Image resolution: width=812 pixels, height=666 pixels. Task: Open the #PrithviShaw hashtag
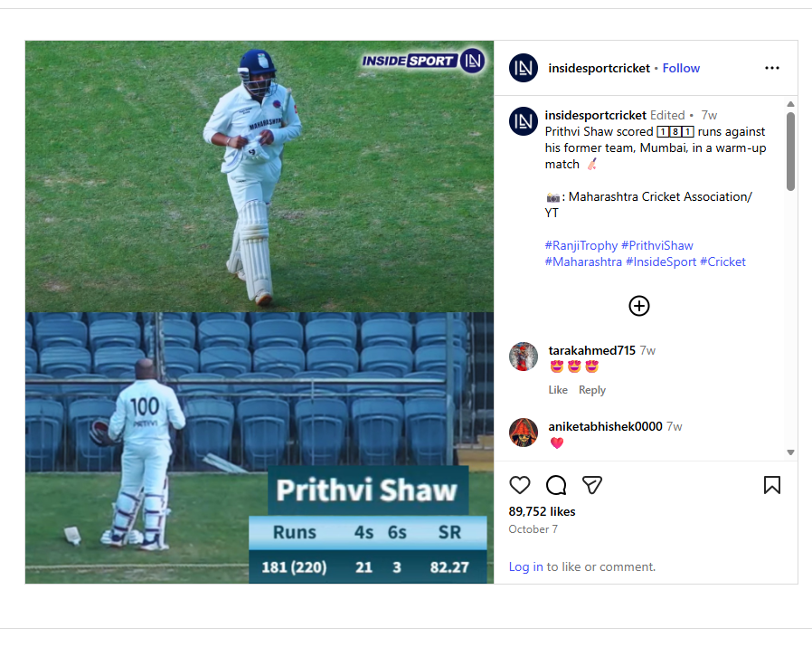pyautogui.click(x=656, y=245)
